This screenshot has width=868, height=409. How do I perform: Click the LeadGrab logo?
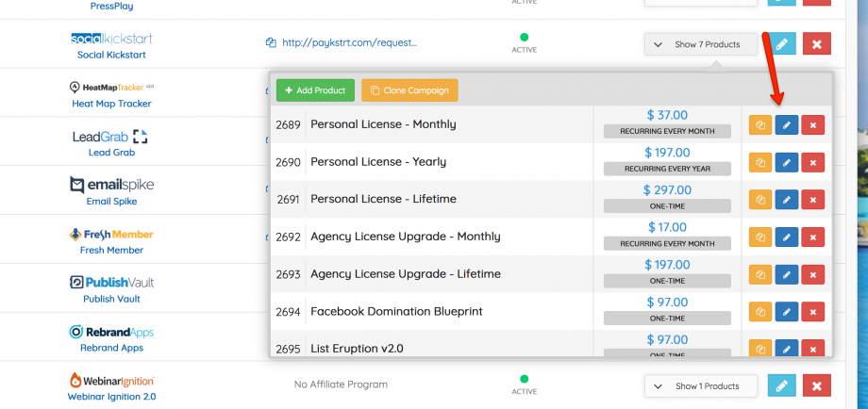coord(110,137)
